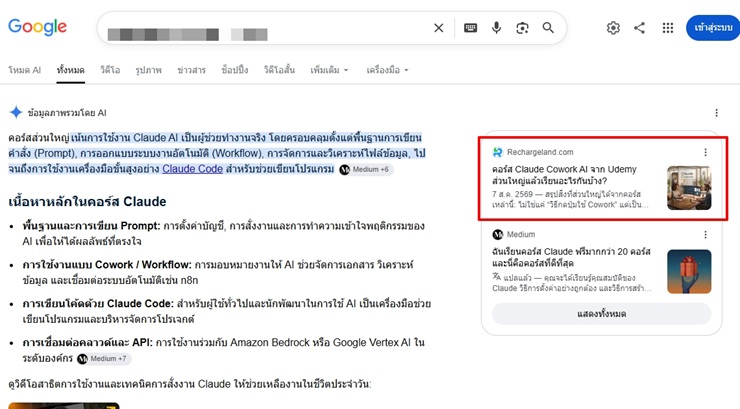Switch to the ช็อปปิ้ง tab
Screen dimensions: 740x409
coord(235,70)
